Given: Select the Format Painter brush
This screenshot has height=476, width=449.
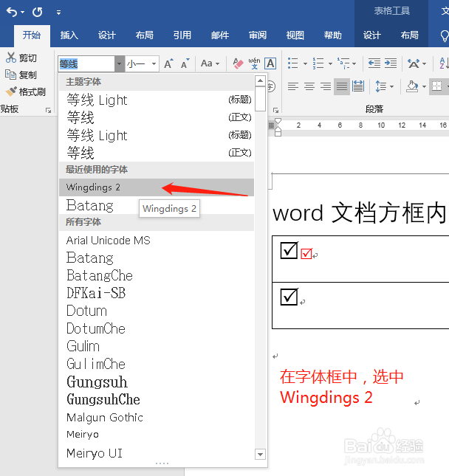Looking at the screenshot, I should click(11, 92).
